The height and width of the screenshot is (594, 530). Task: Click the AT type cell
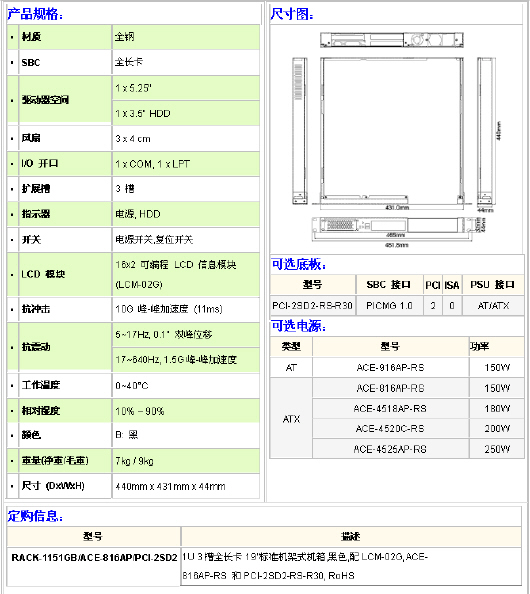click(291, 367)
